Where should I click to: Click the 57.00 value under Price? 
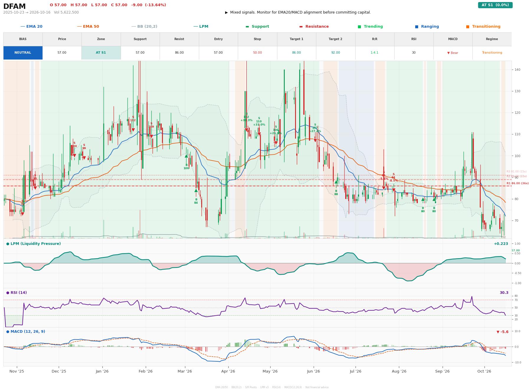[x=62, y=53]
